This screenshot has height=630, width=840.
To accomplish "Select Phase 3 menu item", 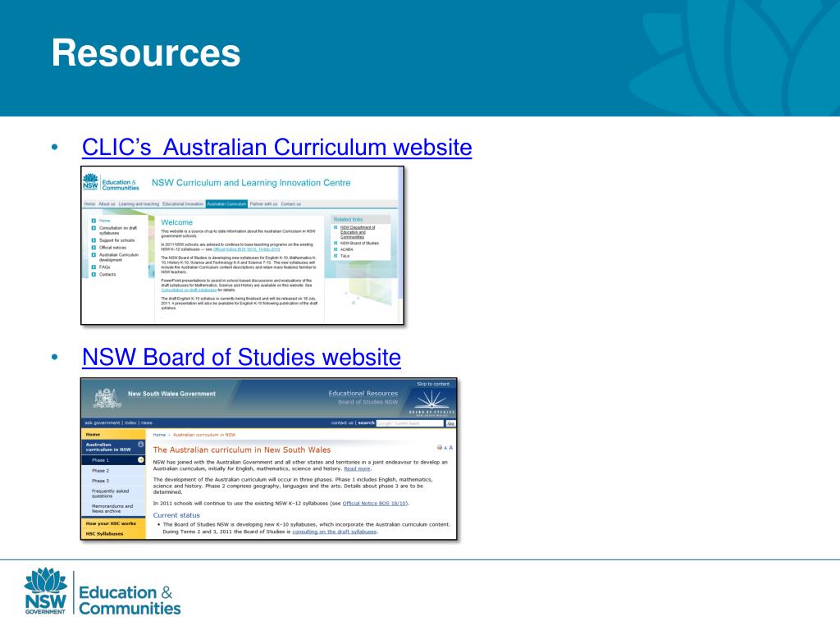I will pos(113,481).
